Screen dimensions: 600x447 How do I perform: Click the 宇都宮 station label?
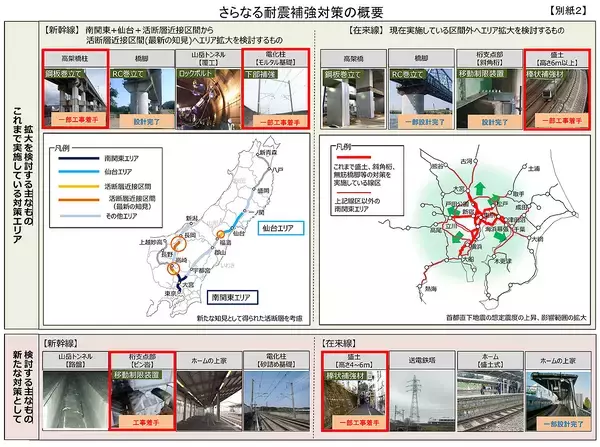202,270
